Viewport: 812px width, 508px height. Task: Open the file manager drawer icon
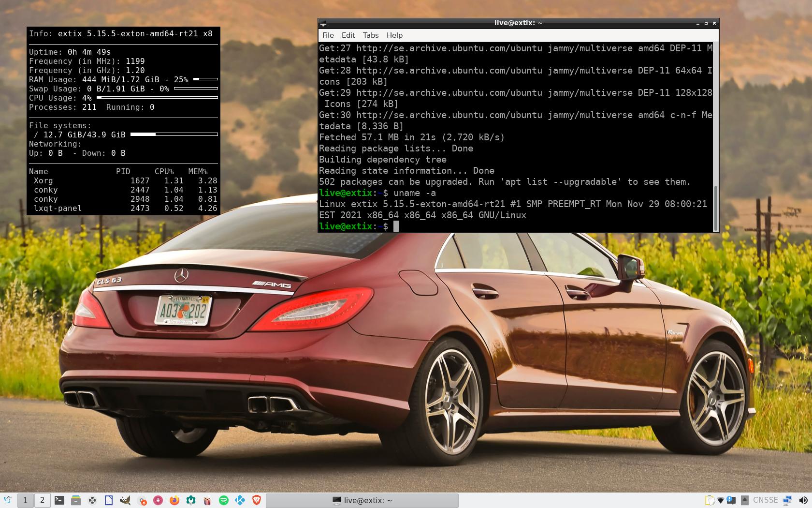[76, 500]
